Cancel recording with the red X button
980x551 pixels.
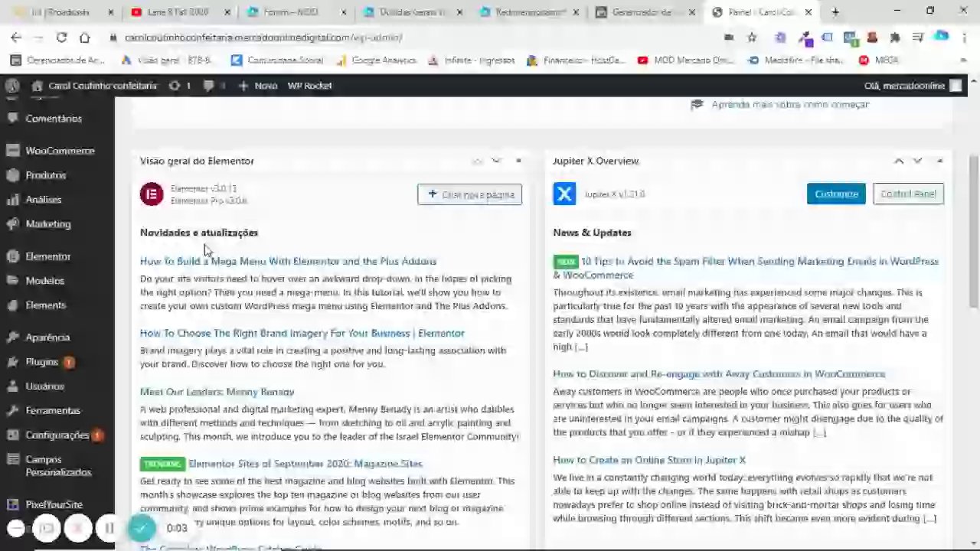(77, 528)
